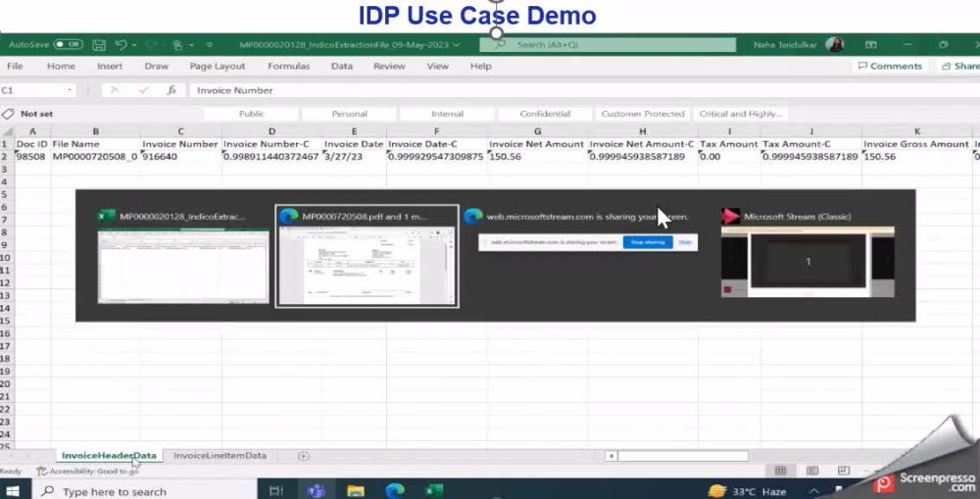Click the Save icon in title bar
The image size is (980, 499).
[99, 45]
